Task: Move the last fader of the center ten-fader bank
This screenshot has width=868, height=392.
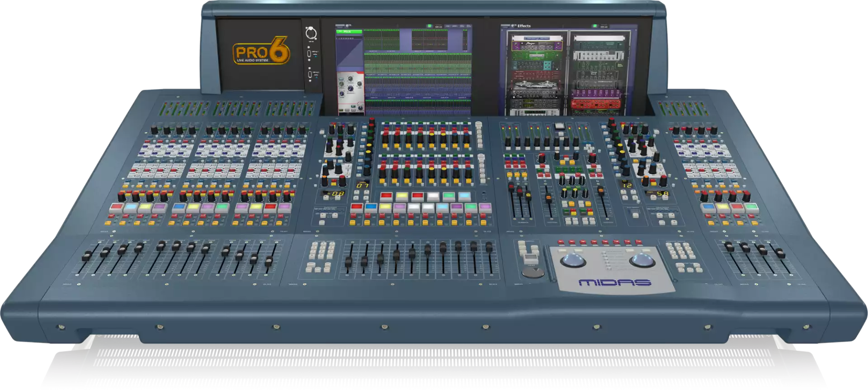Action: coord(489,247)
